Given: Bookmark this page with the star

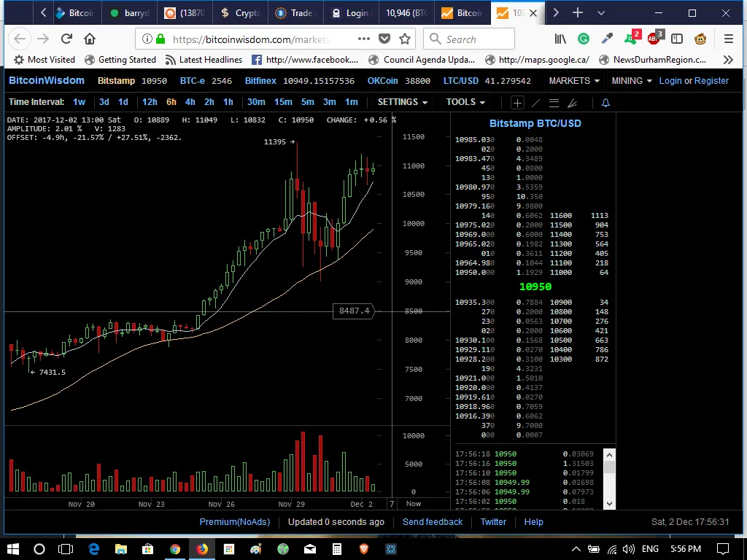Looking at the screenshot, I should (405, 39).
